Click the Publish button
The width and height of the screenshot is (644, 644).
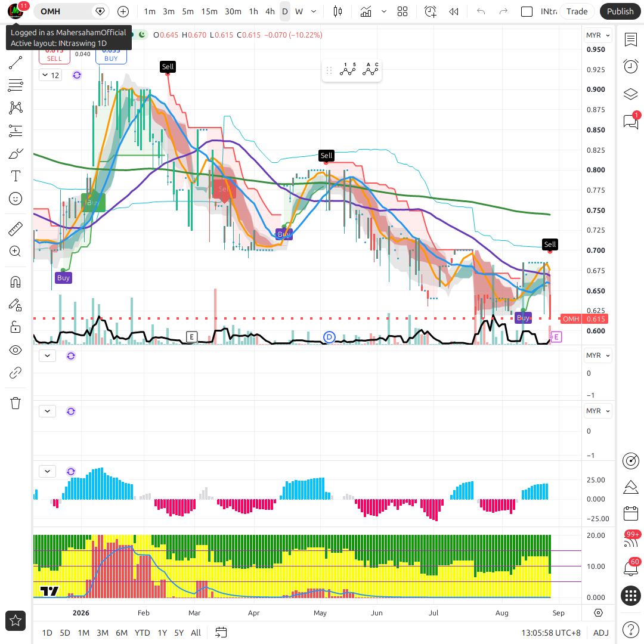pyautogui.click(x=620, y=11)
